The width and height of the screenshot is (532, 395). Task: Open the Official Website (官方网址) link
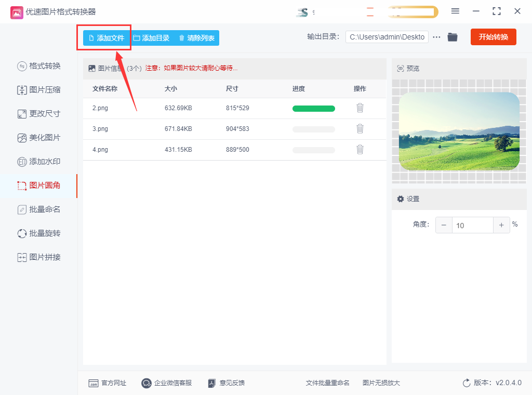pyautogui.click(x=107, y=383)
